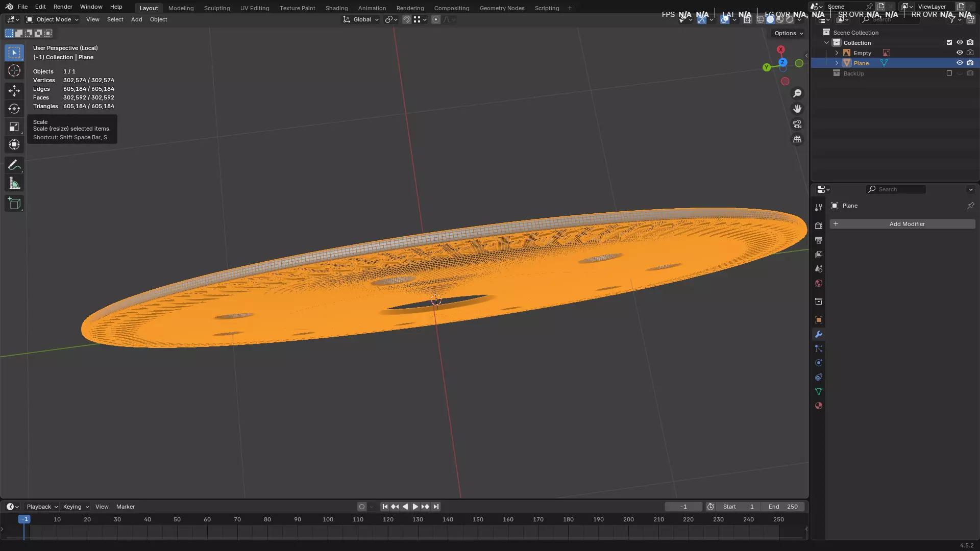Jump to the timeline end frame
The image size is (980, 551).
436,507
